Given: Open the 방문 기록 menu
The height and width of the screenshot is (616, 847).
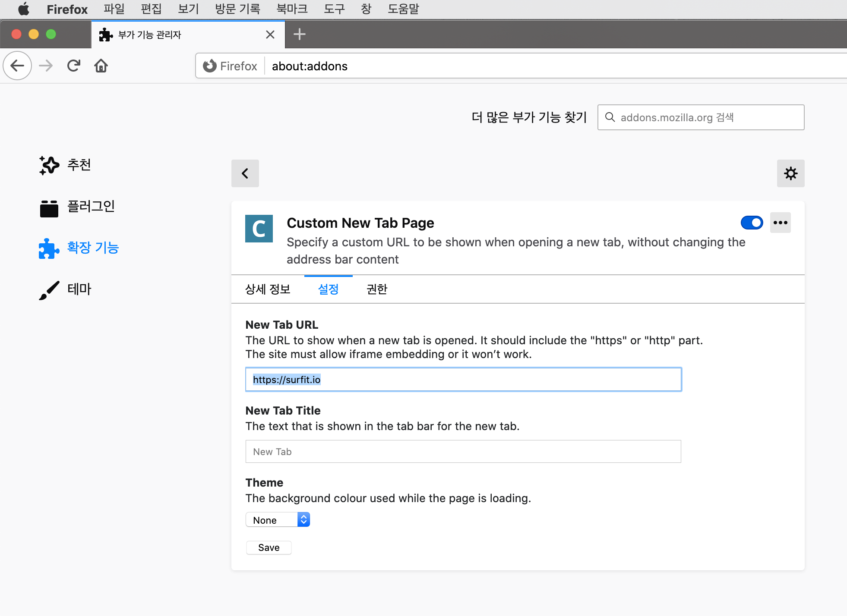Looking at the screenshot, I should click(237, 9).
